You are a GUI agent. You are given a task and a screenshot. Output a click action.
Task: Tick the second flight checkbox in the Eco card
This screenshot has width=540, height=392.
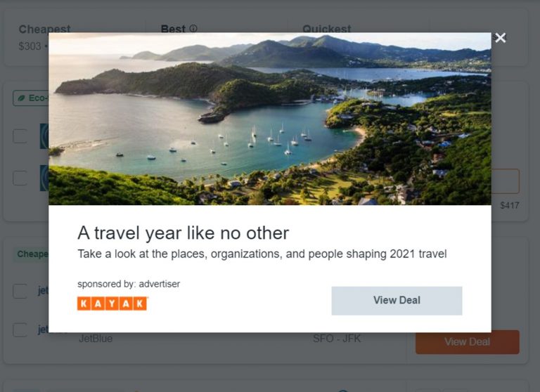pyautogui.click(x=20, y=178)
